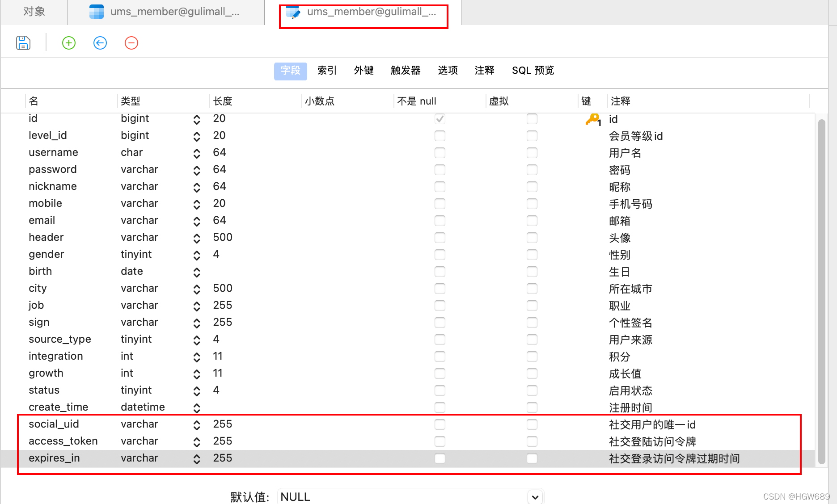Expand the 默认值 NULL dropdown arrow
This screenshot has height=504, width=837.
tap(535, 497)
